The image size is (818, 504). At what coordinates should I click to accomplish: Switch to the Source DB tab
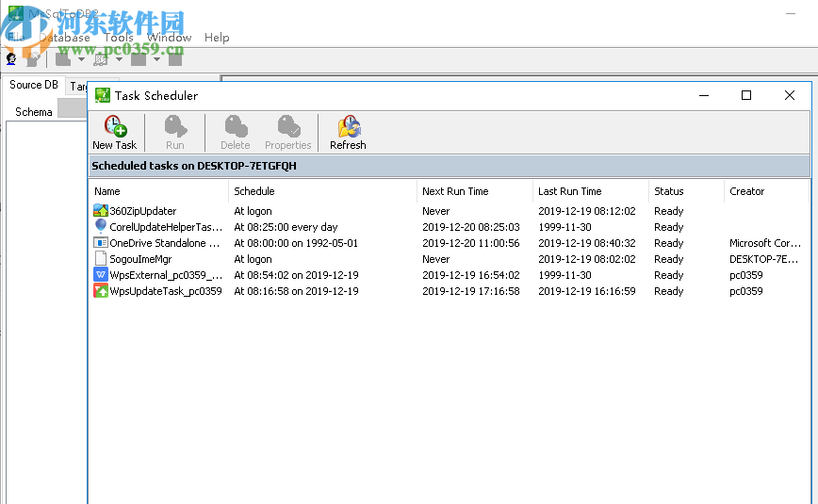33,85
